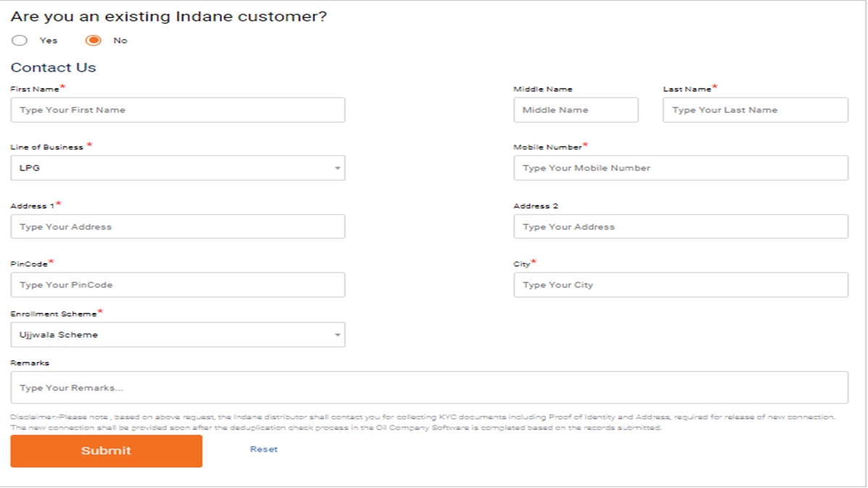Screen dimensions: 868x488
Task: Focus the Address 1 input field
Action: tap(178, 226)
